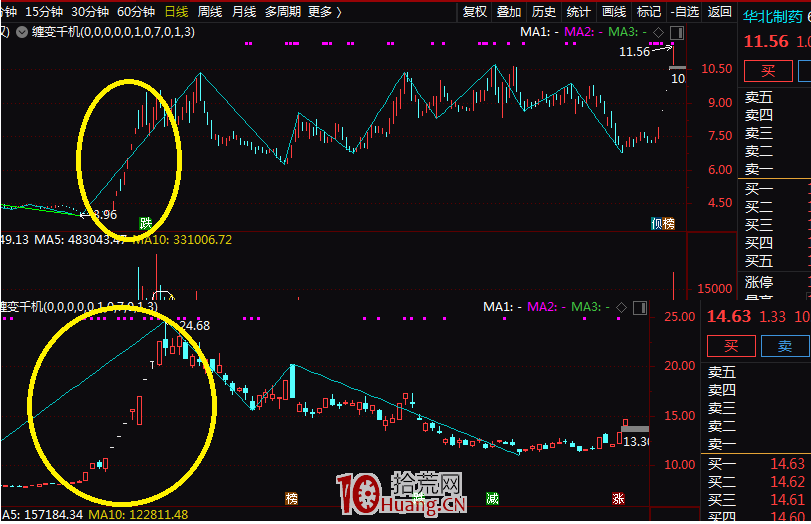Expand the 更多 periods menu
The image size is (811, 524).
pos(325,11)
